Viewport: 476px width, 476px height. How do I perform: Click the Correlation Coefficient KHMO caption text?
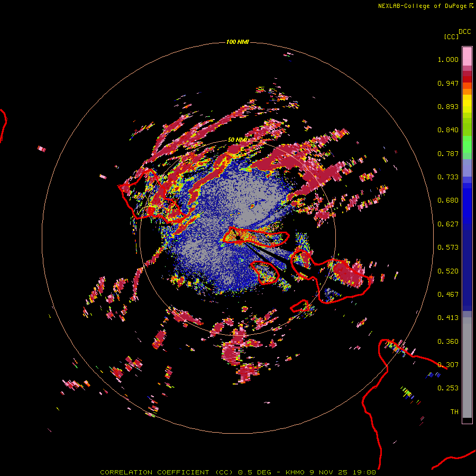pyautogui.click(x=238, y=472)
